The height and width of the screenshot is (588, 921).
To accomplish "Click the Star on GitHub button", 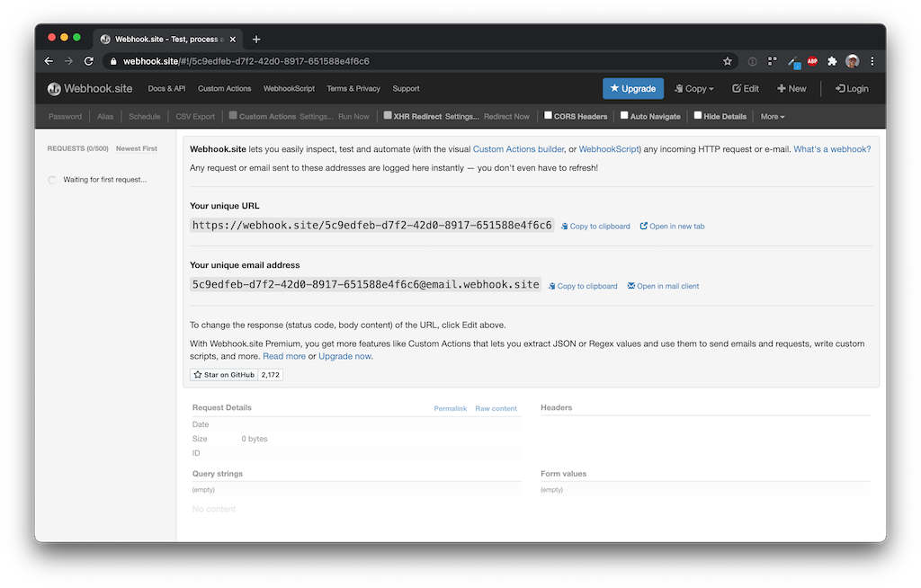I will (x=224, y=375).
